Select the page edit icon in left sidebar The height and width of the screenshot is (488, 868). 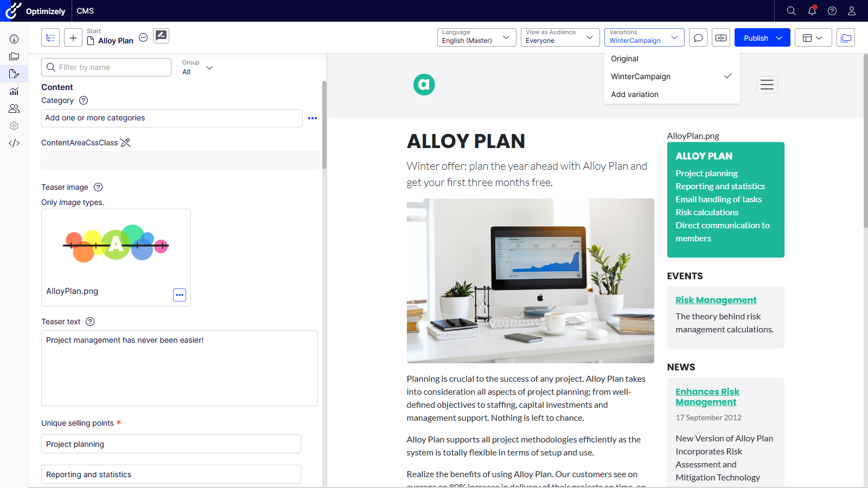(x=14, y=74)
